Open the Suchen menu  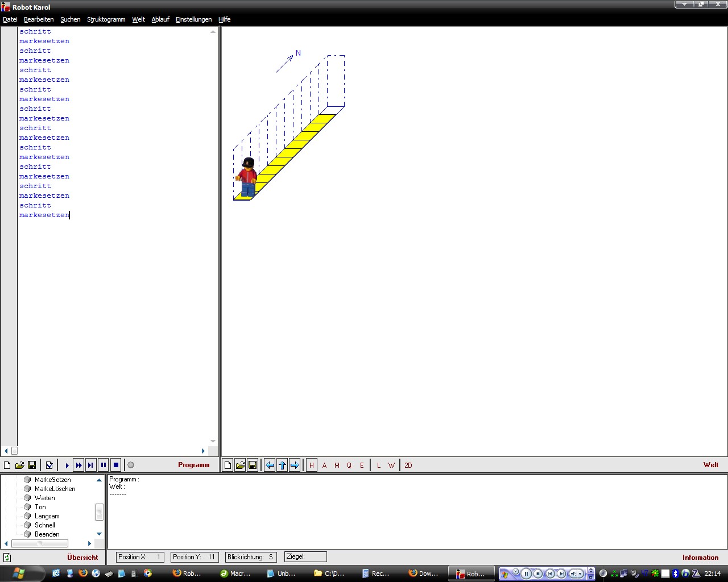click(71, 19)
